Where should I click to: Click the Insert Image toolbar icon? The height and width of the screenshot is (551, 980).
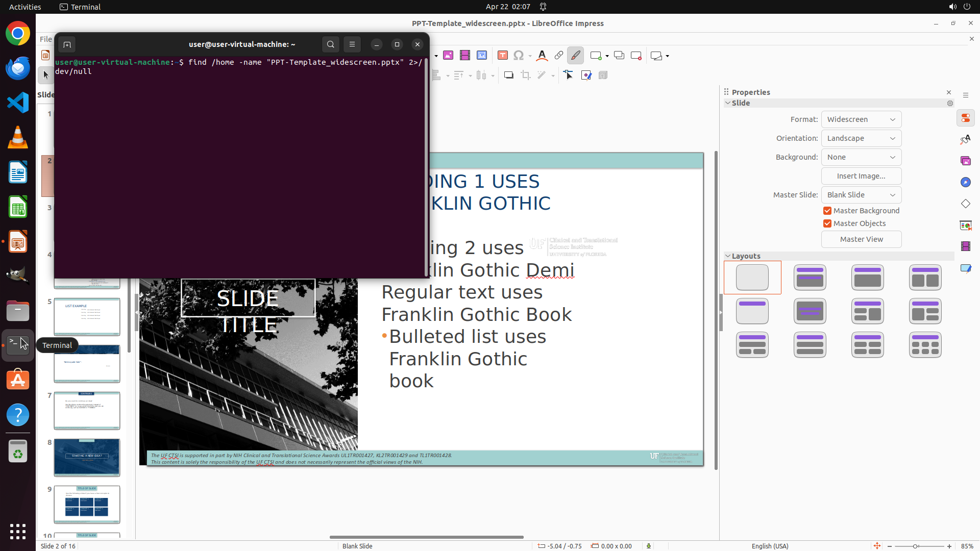pos(448,56)
